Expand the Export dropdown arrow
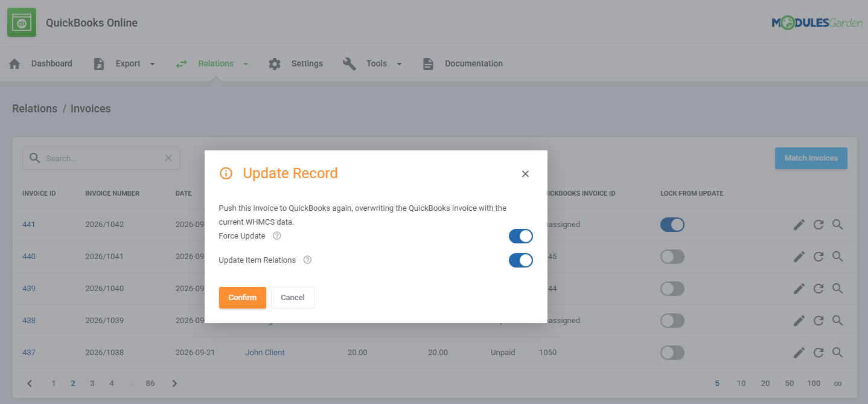 tap(152, 64)
